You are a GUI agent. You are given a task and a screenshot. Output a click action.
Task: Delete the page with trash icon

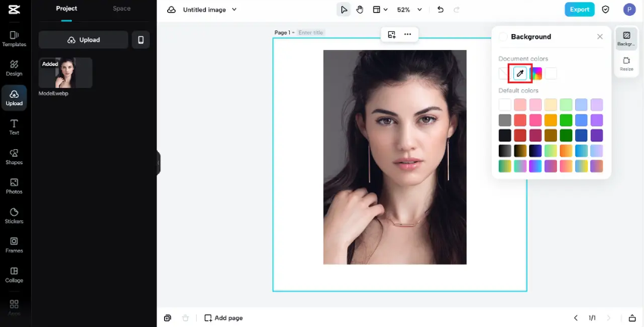[x=185, y=318]
